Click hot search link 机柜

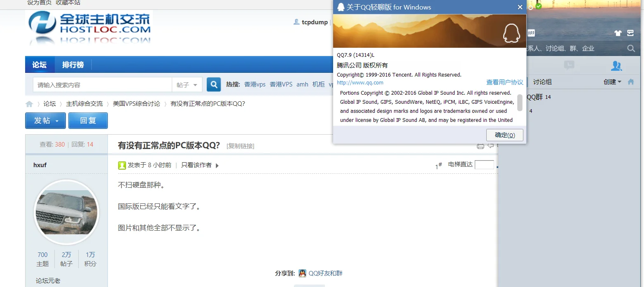318,84
